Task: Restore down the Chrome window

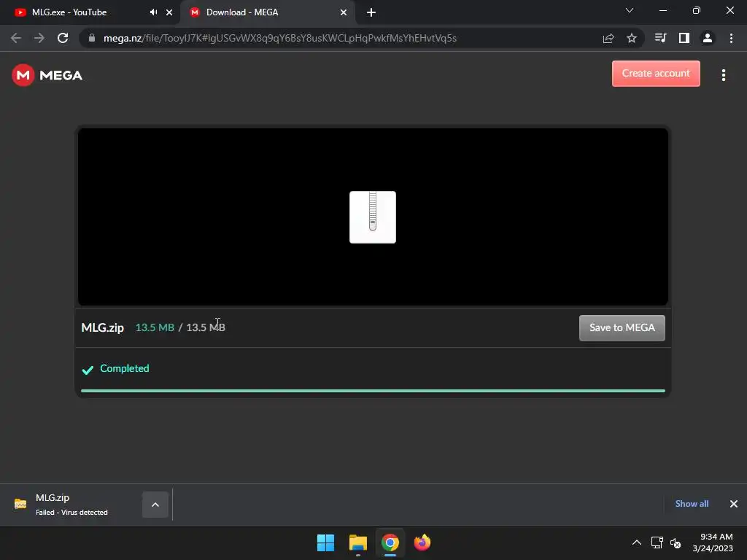Action: (697, 10)
